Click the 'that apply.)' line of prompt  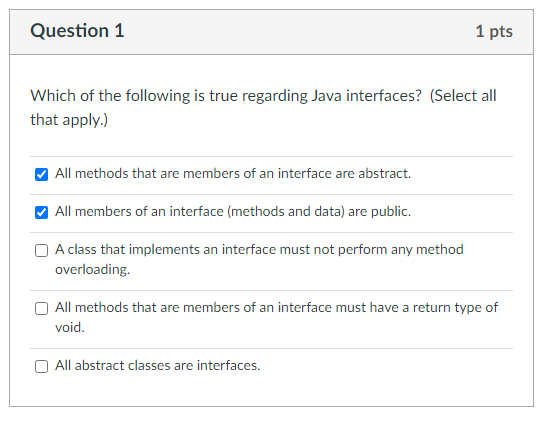point(69,120)
